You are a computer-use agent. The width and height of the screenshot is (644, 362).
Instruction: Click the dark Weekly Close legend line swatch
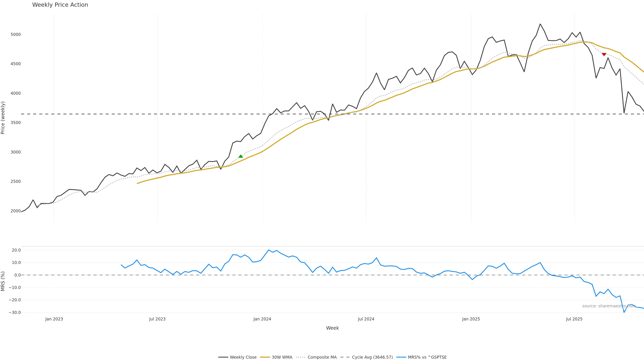tap(223, 357)
